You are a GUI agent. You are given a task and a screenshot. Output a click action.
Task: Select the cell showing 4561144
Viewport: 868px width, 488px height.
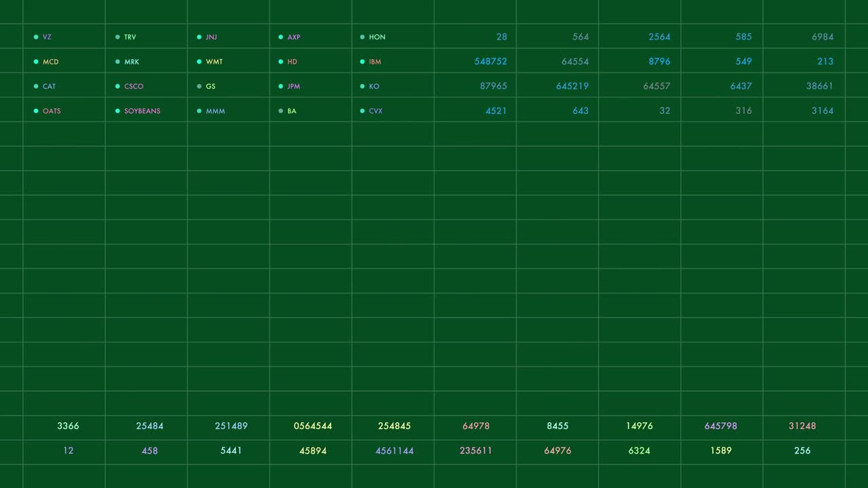point(393,452)
